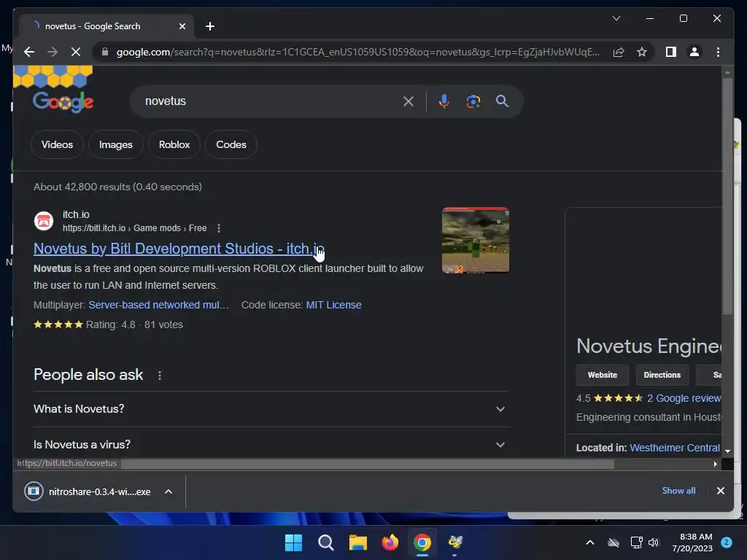Clear the search box text
The width and height of the screenshot is (747, 560).
(x=409, y=101)
